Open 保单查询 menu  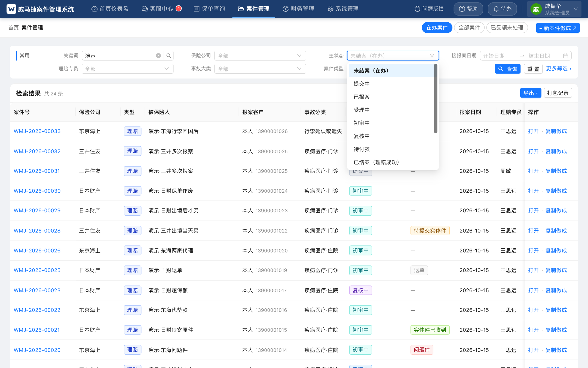tap(209, 9)
